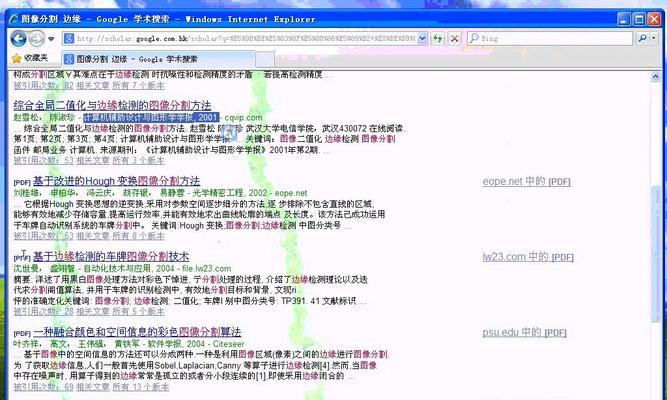Click 所有 3 个版本 link

point(138,160)
